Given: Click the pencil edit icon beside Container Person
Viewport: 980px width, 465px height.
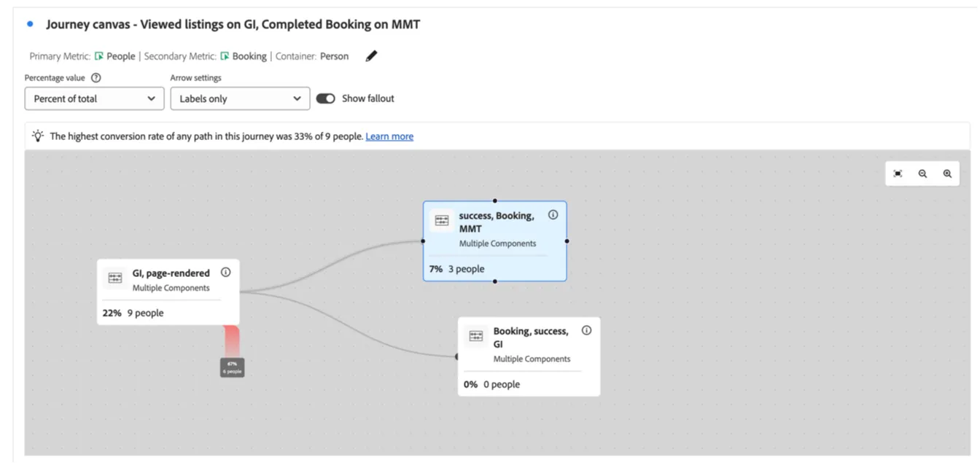Looking at the screenshot, I should pyautogui.click(x=371, y=56).
